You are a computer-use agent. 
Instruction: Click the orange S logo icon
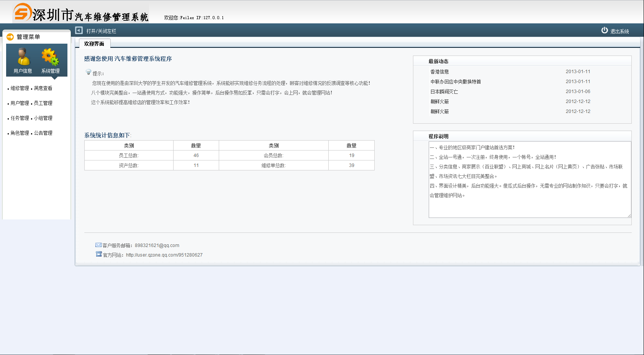pos(22,12)
